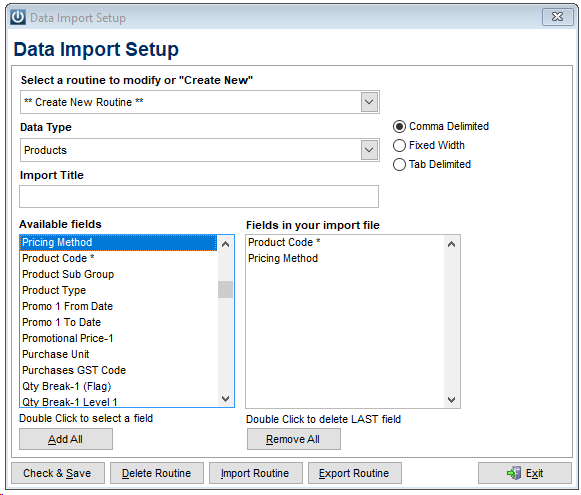Open the routine selection dropdown
Image resolution: width=581 pixels, height=495 pixels.
[369, 102]
